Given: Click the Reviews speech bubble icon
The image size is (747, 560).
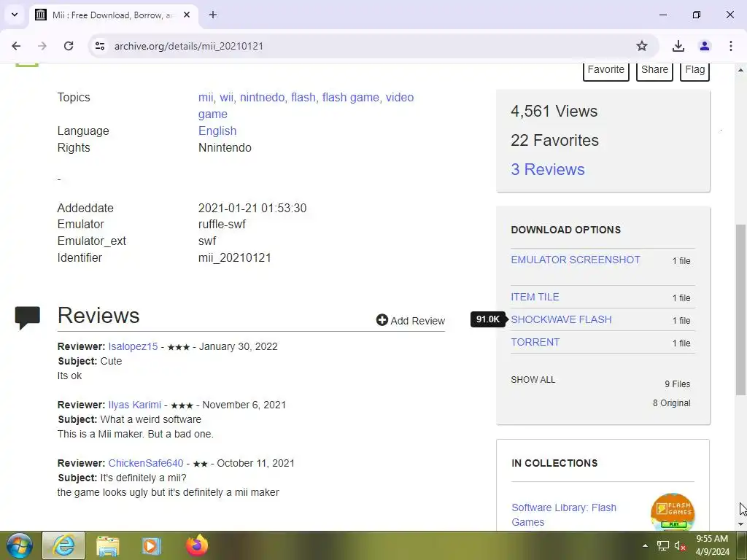Looking at the screenshot, I should click(27, 318).
